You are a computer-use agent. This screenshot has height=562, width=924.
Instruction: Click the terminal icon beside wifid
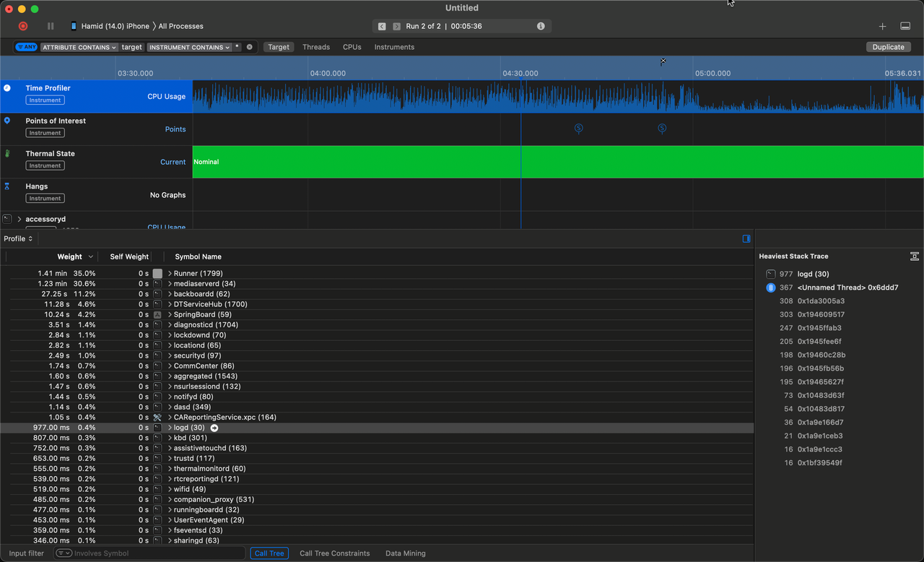[157, 489]
